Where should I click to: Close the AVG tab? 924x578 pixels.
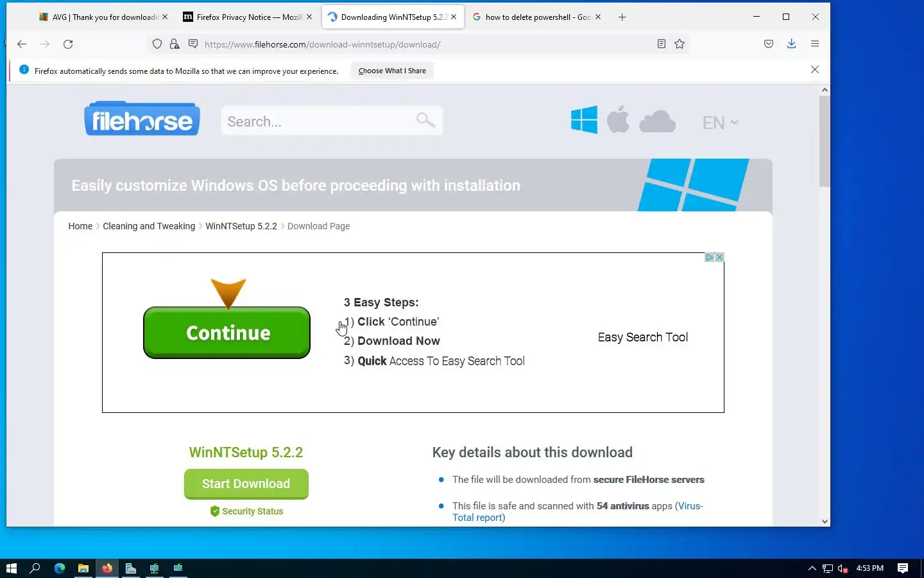[x=165, y=17]
